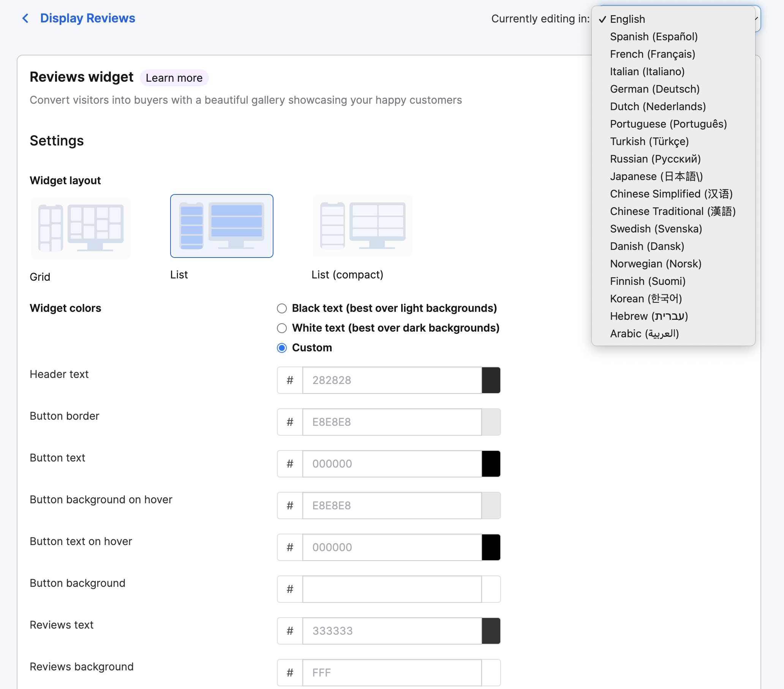Image resolution: width=784 pixels, height=689 pixels.
Task: Click the Button background hex input field
Action: (x=392, y=589)
